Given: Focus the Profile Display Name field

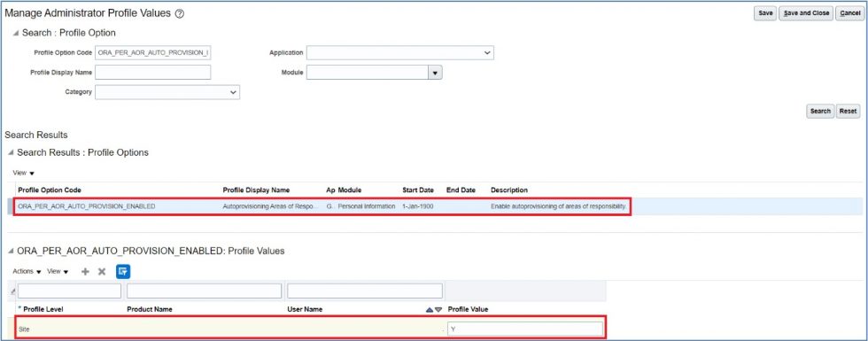Looking at the screenshot, I should pos(152,73).
